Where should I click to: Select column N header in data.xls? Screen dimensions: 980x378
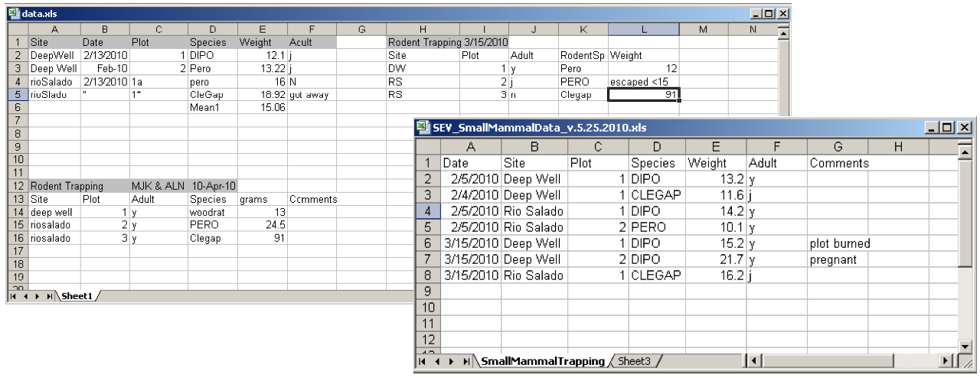[x=753, y=28]
